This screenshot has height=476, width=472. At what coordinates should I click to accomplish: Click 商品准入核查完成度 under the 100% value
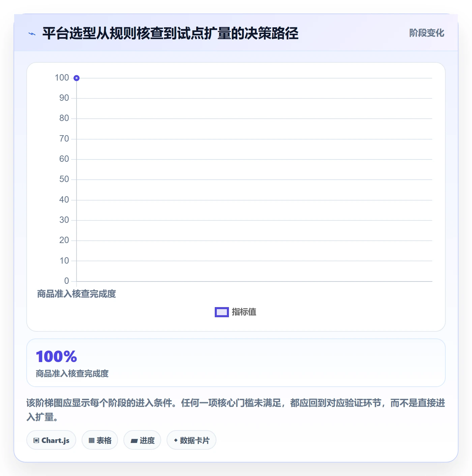tap(72, 374)
